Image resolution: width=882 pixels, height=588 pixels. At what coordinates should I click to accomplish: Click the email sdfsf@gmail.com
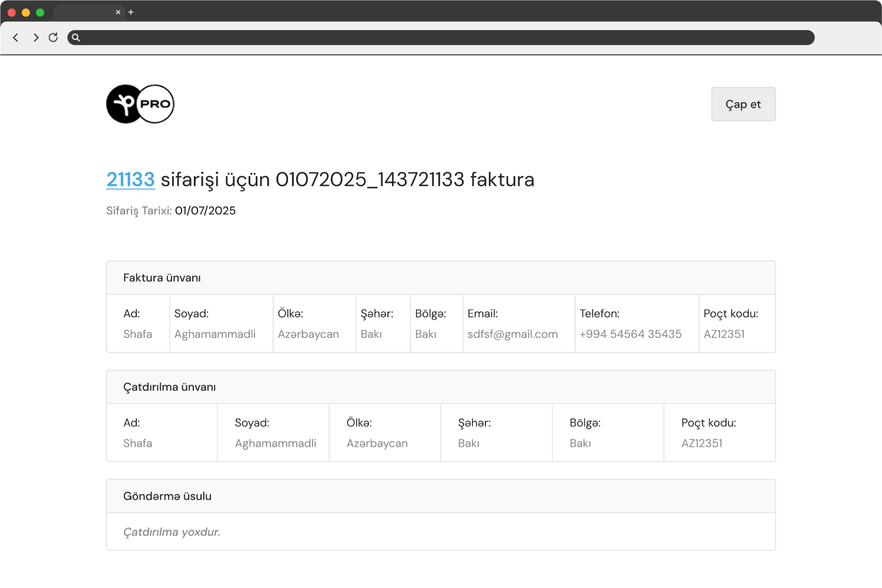512,334
